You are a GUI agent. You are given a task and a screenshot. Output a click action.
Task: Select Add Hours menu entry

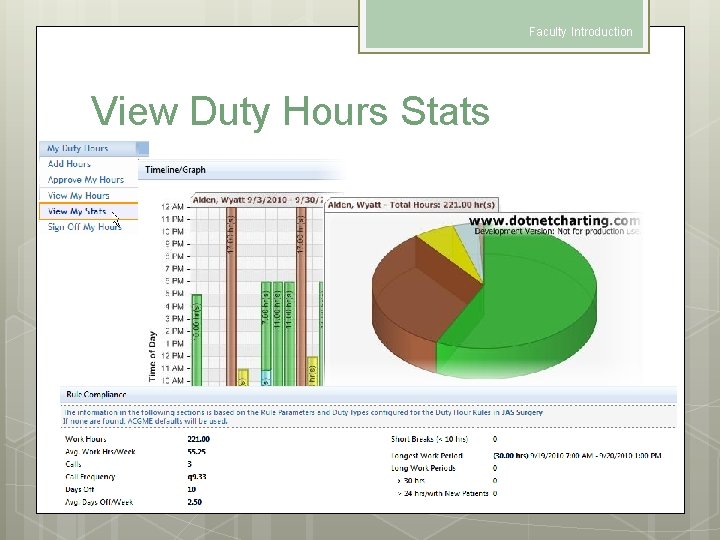tap(69, 164)
